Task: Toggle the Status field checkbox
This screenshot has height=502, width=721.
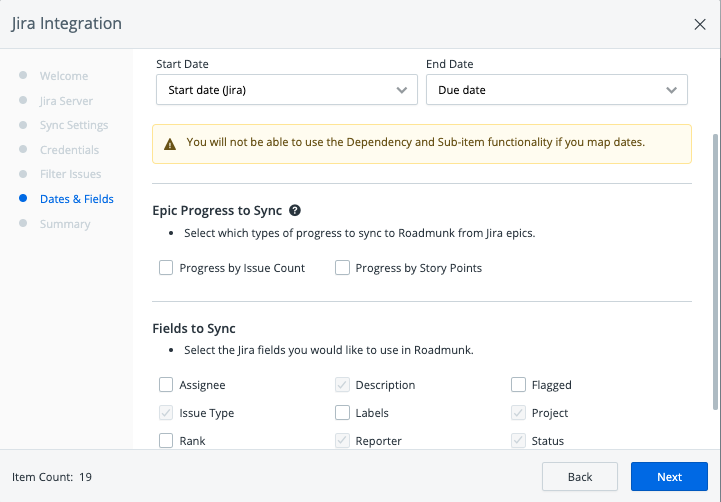Action: 518,440
